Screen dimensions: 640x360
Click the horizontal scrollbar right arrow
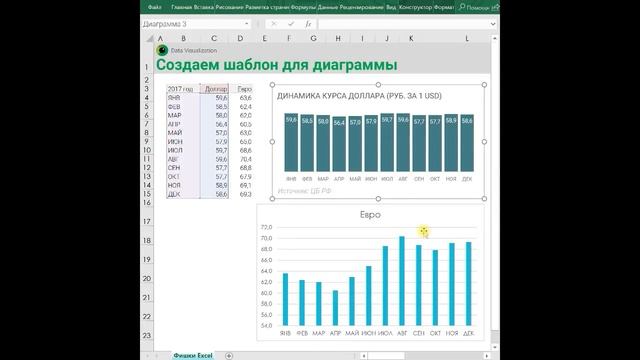[487, 356]
